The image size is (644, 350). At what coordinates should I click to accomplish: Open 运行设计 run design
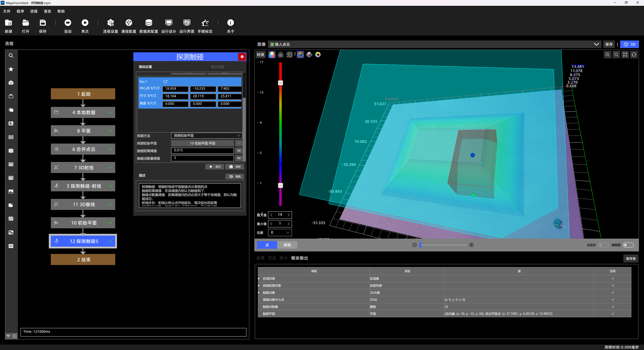[x=169, y=23]
